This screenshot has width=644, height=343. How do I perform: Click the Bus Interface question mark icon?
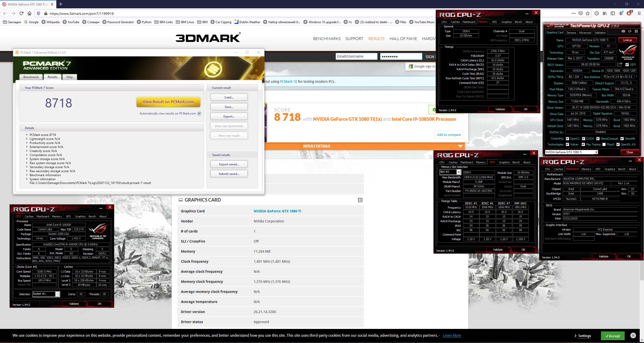click(x=636, y=77)
